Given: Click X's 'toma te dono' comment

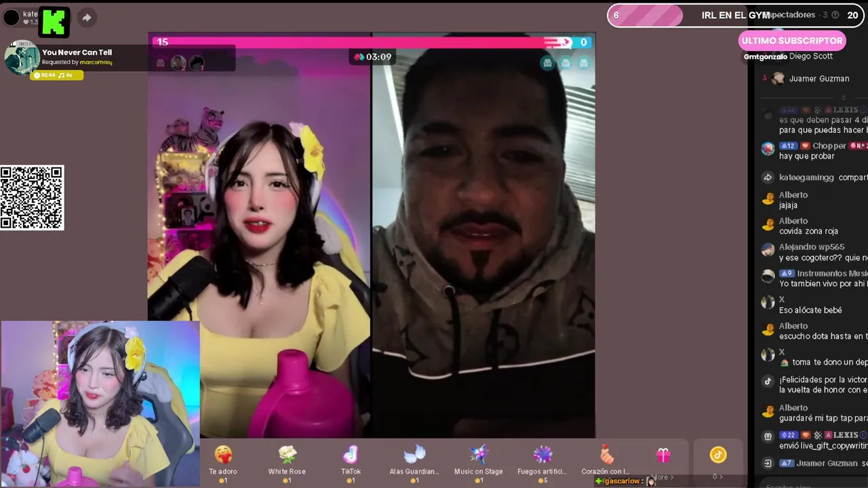Looking at the screenshot, I should (x=823, y=362).
